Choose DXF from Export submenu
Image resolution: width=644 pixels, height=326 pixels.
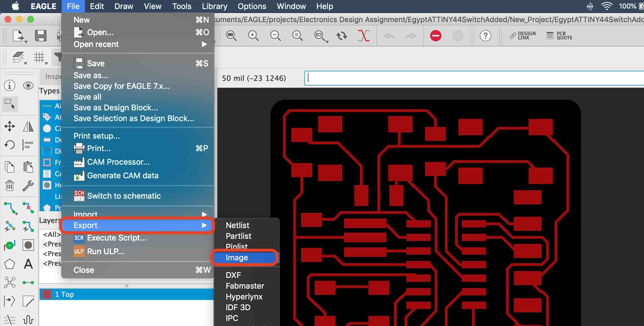[233, 275]
